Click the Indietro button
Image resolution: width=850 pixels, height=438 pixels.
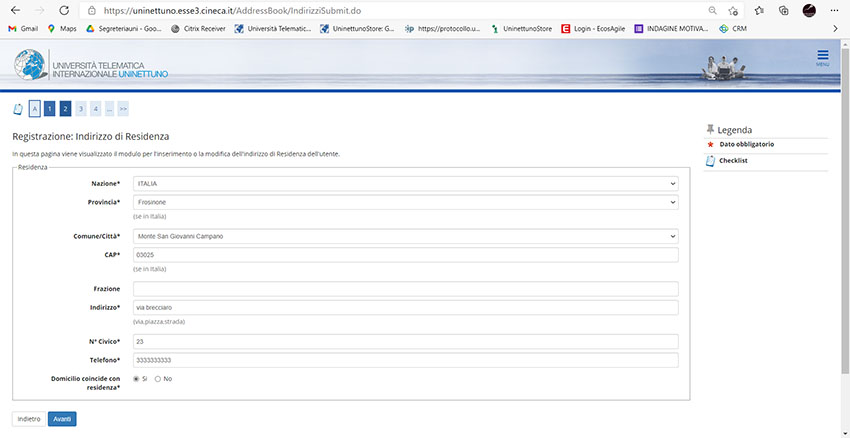29,419
